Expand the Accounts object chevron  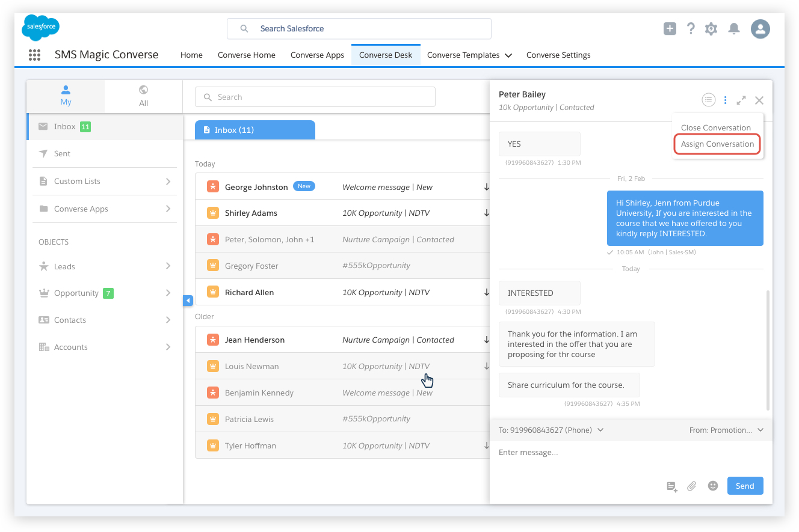(168, 347)
